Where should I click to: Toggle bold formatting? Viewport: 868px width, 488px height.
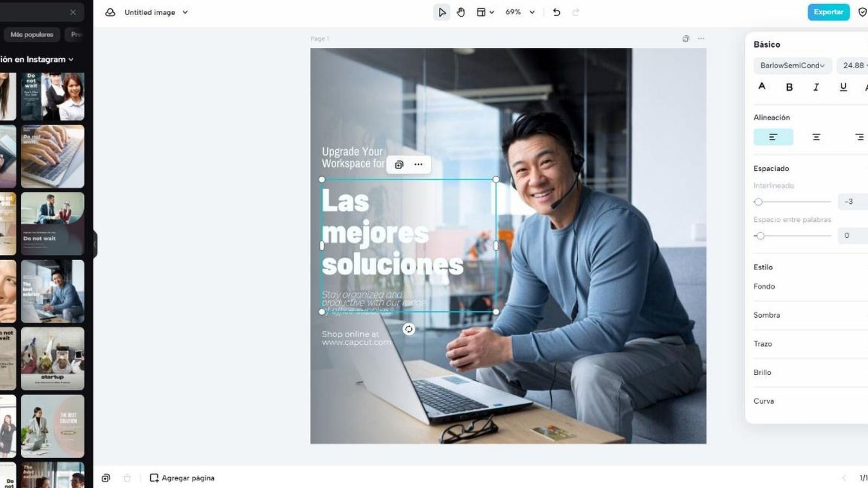[789, 87]
